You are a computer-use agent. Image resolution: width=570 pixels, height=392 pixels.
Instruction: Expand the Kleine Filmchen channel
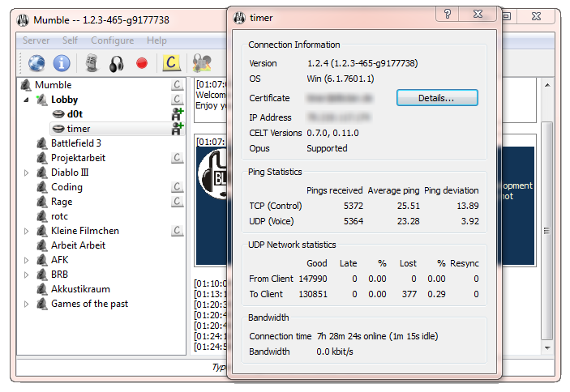coord(26,231)
